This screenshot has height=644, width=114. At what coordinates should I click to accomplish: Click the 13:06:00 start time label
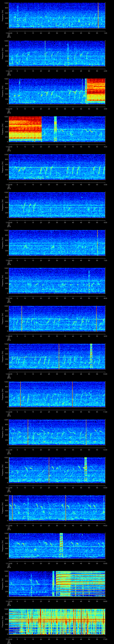pos(9,260)
